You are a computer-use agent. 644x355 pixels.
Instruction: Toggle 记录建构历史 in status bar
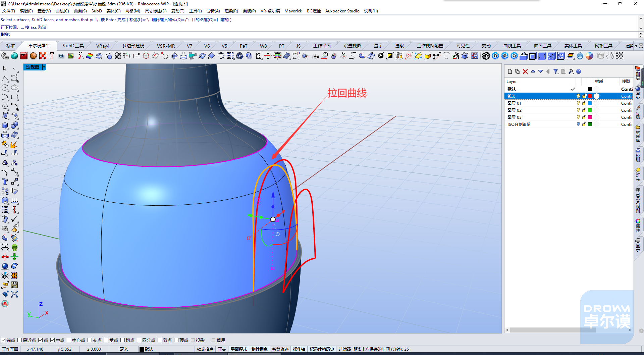coord(322,349)
